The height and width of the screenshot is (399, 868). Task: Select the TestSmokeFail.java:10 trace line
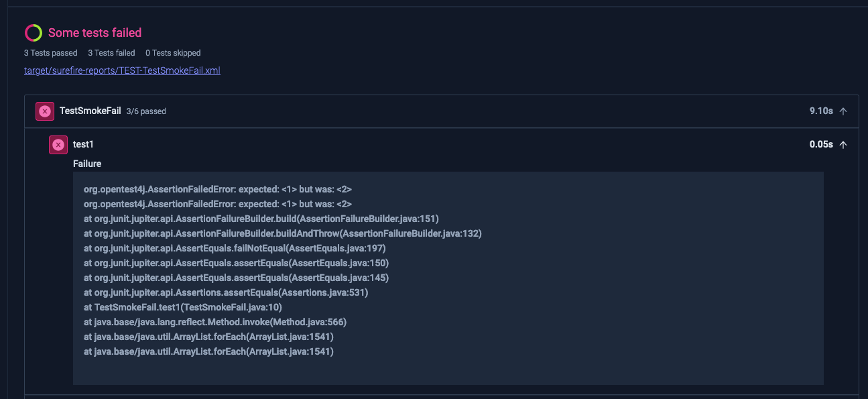point(182,307)
